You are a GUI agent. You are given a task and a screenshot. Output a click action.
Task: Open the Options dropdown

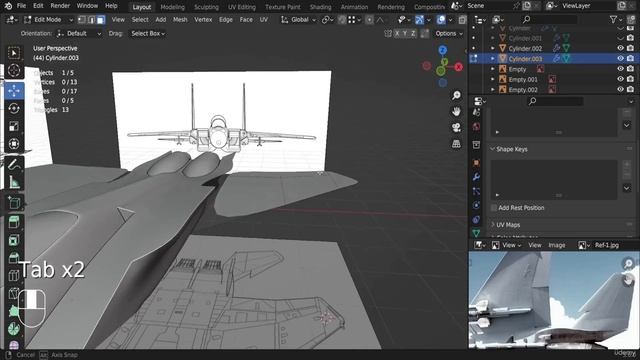(449, 33)
